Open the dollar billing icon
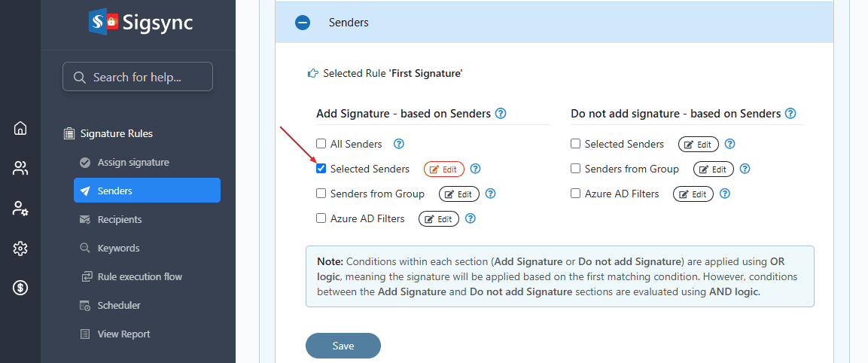Screen dimensions: 868x363 pos(20,288)
